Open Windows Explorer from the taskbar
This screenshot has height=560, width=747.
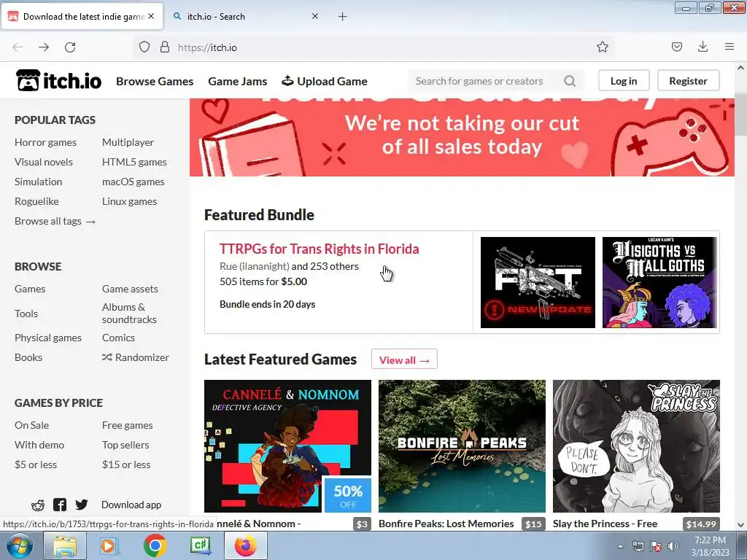[x=65, y=545]
